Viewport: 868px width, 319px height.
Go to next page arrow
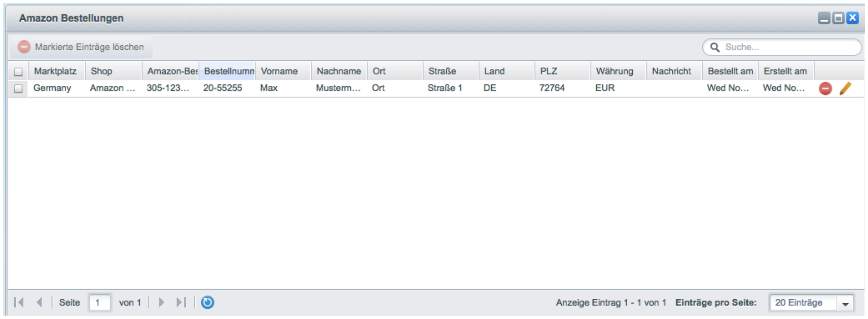tap(162, 303)
